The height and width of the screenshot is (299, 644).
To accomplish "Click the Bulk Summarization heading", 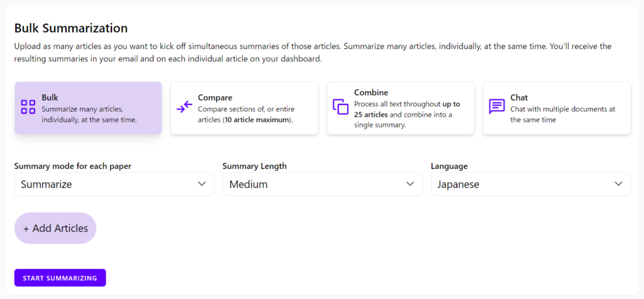I will (71, 28).
